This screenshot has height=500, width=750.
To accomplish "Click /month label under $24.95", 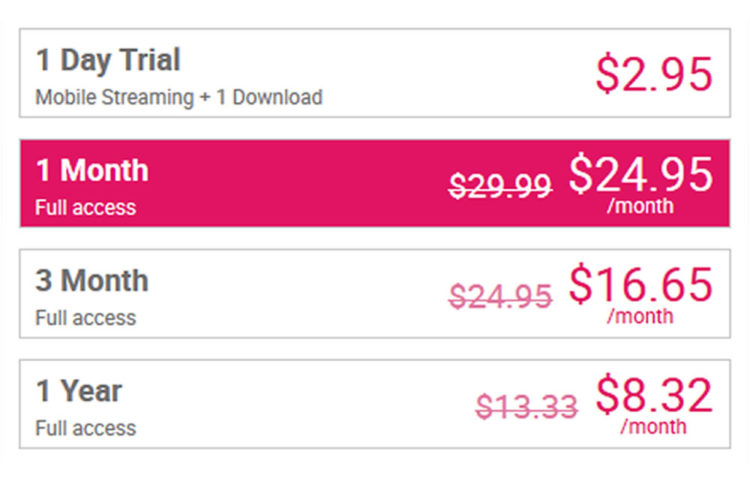I will [x=640, y=206].
